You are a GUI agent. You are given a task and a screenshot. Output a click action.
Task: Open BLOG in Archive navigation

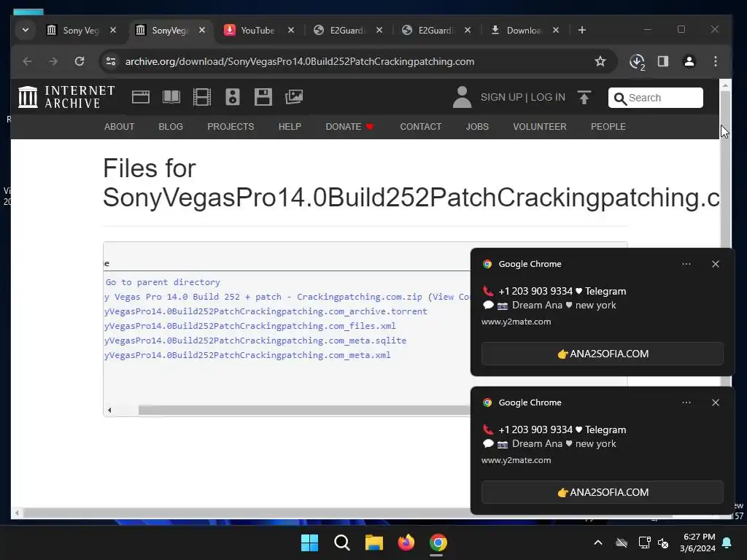171,127
